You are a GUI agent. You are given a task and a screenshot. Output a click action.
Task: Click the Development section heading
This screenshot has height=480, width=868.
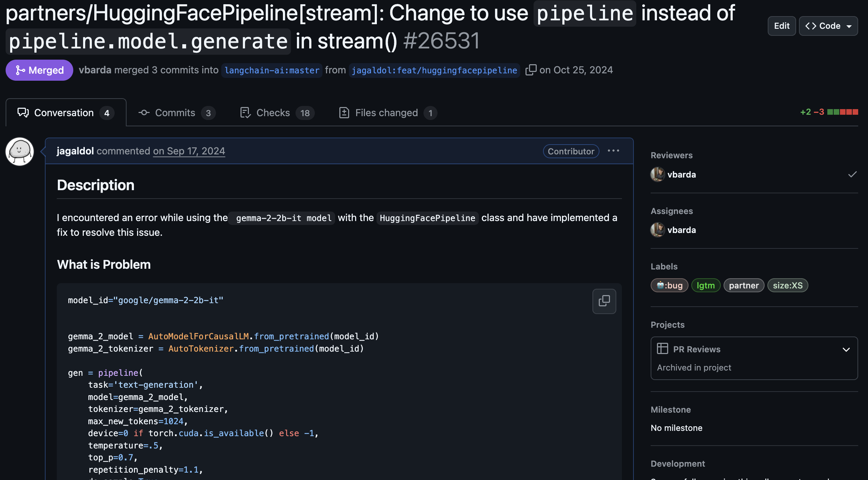pyautogui.click(x=678, y=464)
